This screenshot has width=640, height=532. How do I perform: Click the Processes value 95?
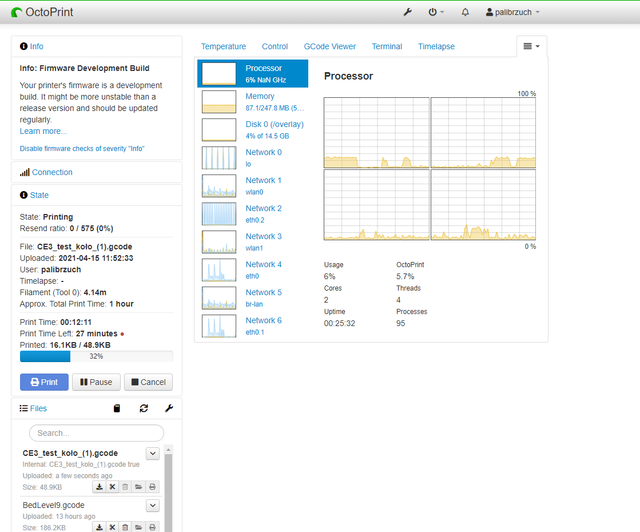click(x=400, y=323)
